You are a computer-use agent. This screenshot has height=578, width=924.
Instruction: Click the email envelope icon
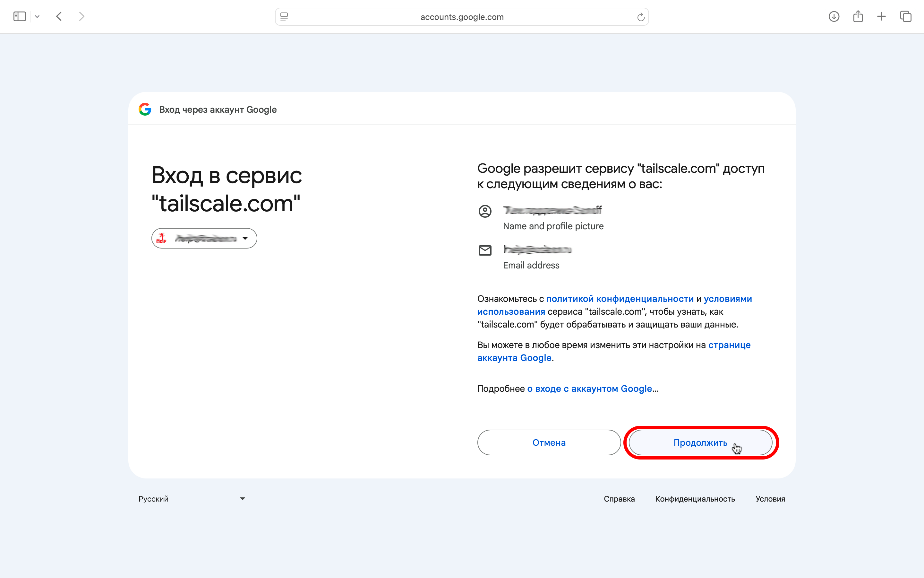pyautogui.click(x=485, y=250)
